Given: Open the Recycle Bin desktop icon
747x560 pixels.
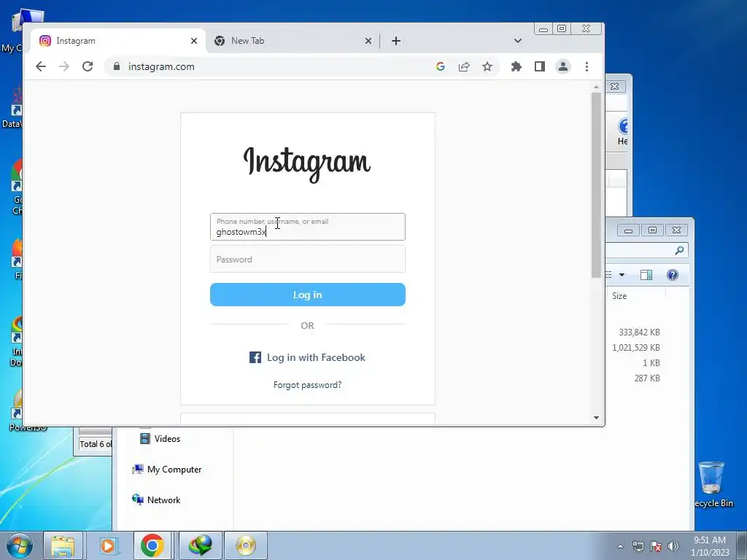Looking at the screenshot, I should pyautogui.click(x=712, y=485).
